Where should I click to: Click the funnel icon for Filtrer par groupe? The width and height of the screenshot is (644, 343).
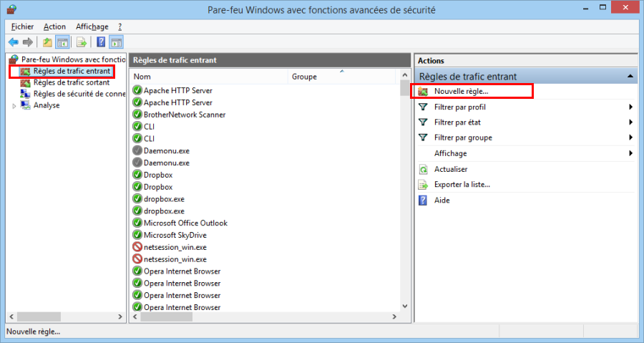click(x=423, y=137)
